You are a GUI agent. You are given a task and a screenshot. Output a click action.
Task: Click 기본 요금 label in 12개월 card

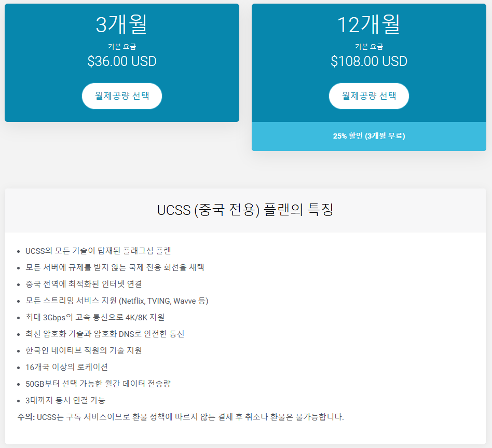click(x=368, y=47)
